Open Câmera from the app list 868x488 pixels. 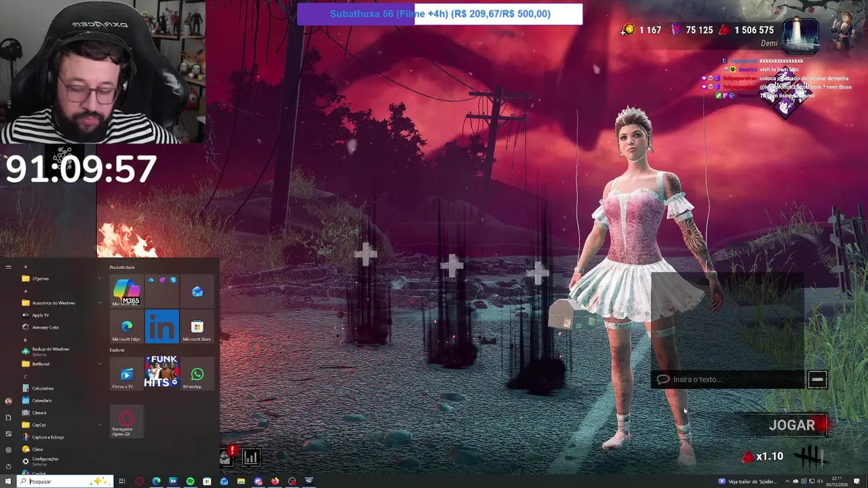pyautogui.click(x=61, y=413)
